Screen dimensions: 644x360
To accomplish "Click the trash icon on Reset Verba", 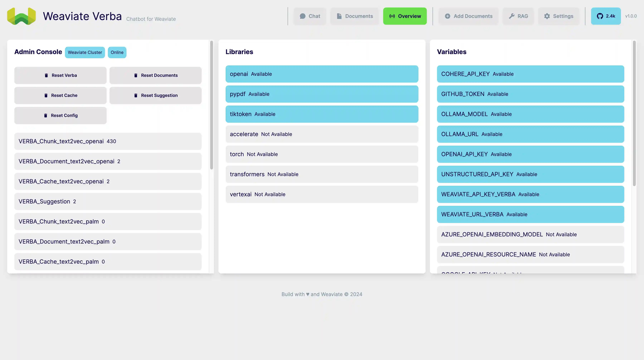I will 46,75.
